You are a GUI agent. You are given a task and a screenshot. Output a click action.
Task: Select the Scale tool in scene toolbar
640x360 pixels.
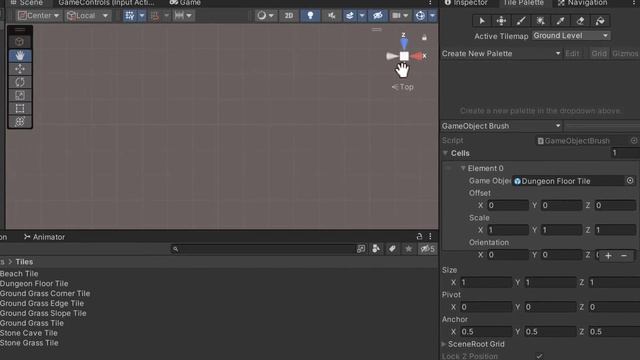tap(20, 95)
